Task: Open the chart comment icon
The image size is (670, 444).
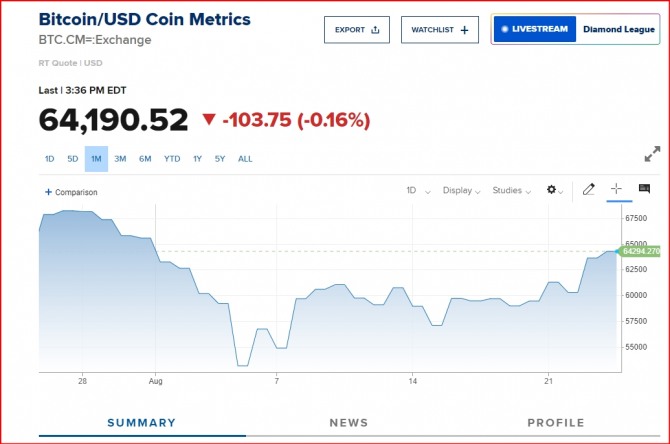Action: click(644, 189)
